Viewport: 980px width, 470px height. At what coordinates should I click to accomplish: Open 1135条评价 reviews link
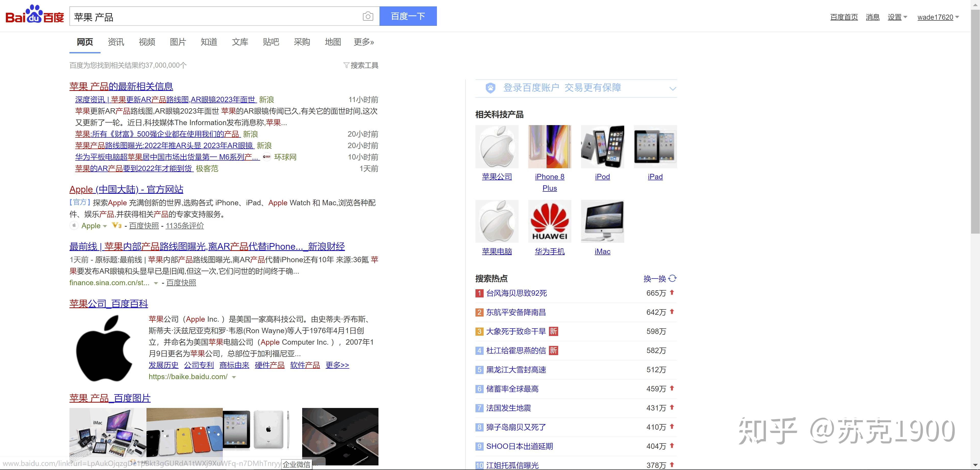click(x=185, y=226)
